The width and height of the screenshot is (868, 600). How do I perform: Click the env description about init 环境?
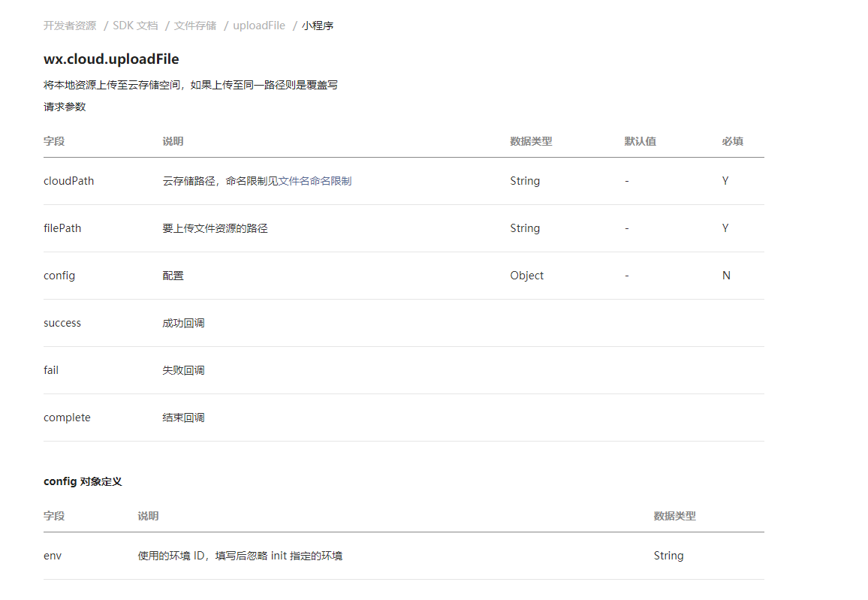240,556
